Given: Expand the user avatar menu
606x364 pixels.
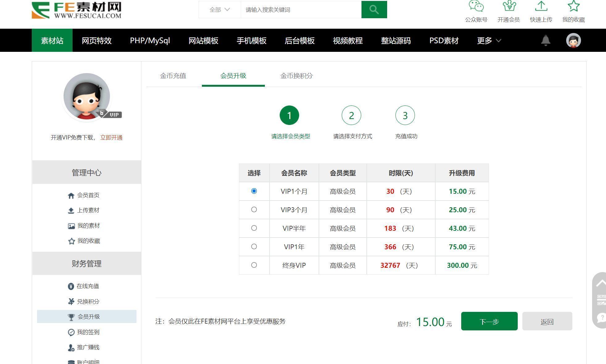Looking at the screenshot, I should pyautogui.click(x=573, y=40).
